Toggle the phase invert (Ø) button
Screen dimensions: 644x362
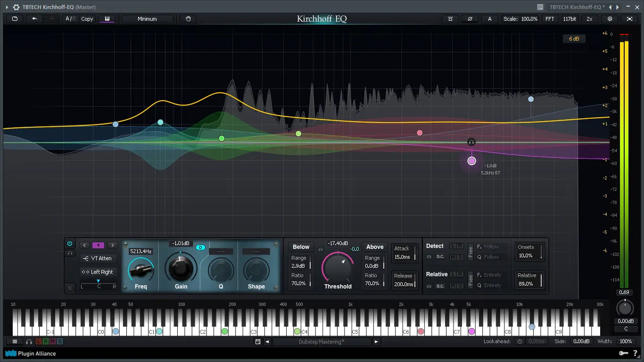470,19
